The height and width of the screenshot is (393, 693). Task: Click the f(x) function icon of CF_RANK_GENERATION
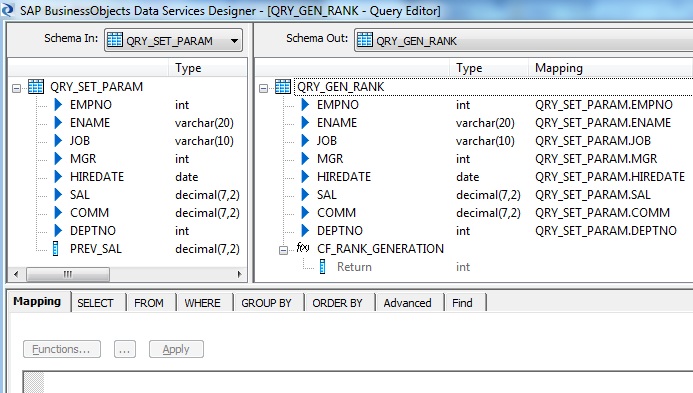[x=303, y=248]
